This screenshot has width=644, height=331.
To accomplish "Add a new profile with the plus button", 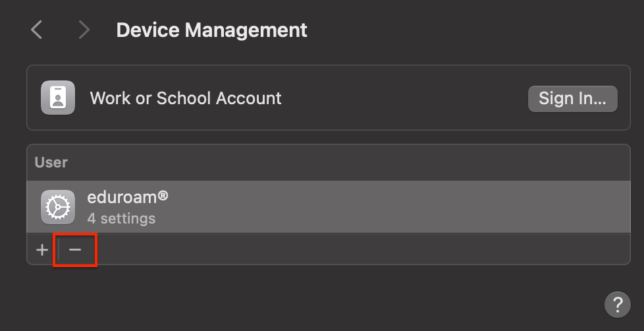I will [42, 250].
